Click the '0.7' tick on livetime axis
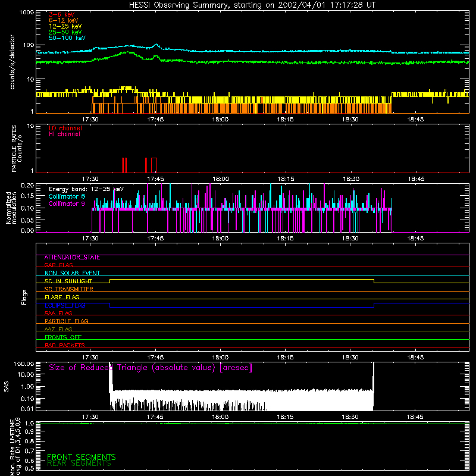 coord(29,451)
